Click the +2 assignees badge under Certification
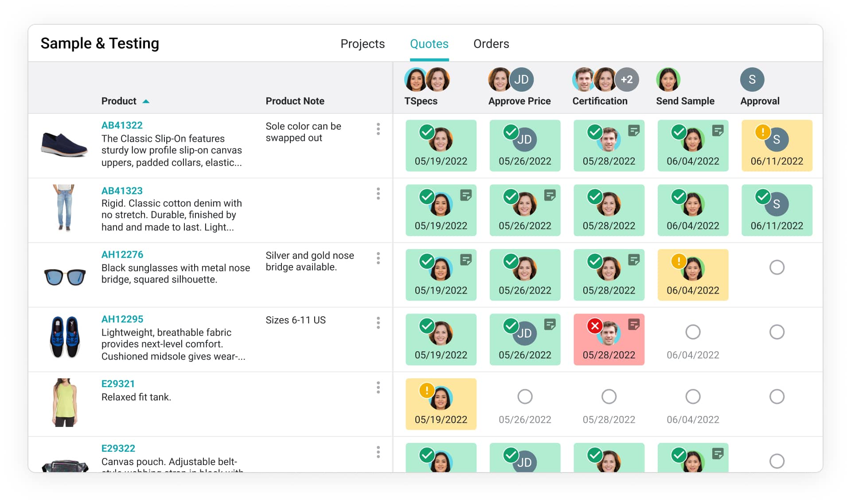This screenshot has height=504, width=851. coord(627,80)
